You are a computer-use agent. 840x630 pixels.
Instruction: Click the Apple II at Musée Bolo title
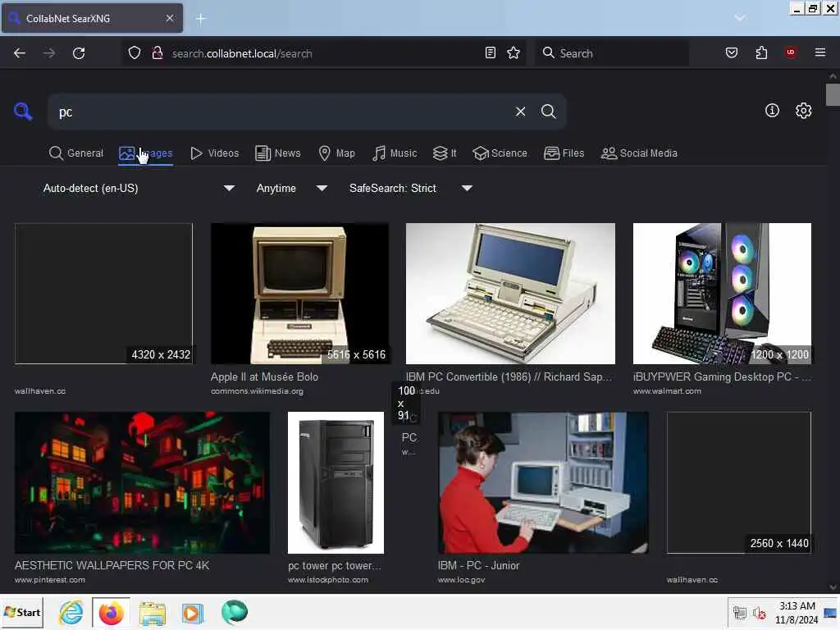click(264, 377)
